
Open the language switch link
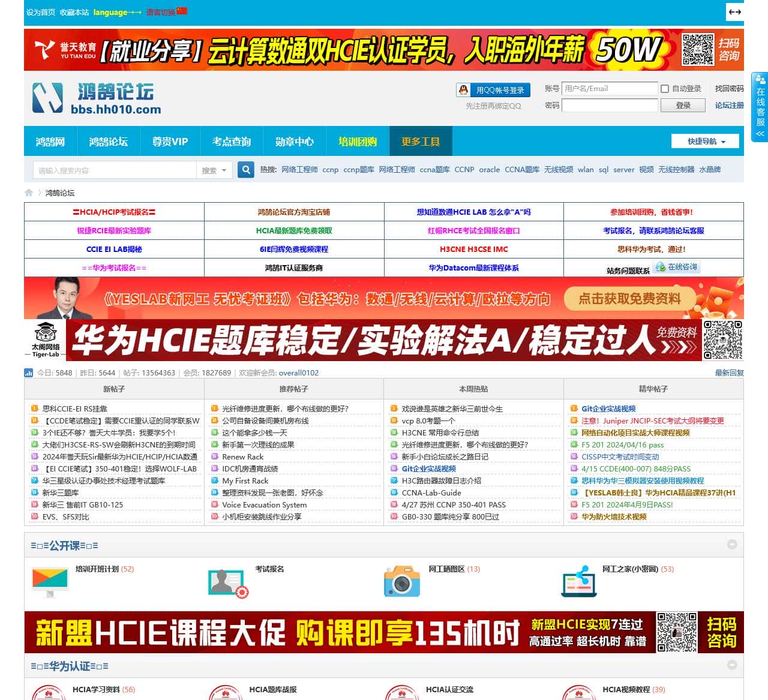pyautogui.click(x=161, y=12)
